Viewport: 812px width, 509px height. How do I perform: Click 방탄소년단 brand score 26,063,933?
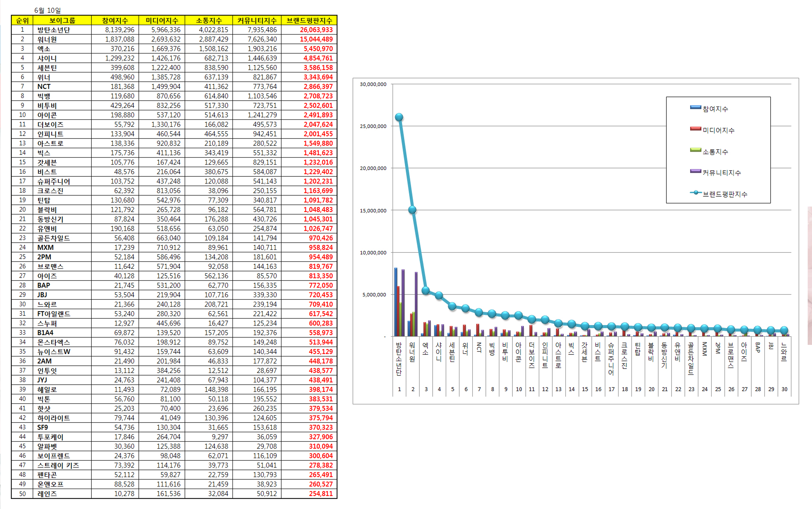316,30
